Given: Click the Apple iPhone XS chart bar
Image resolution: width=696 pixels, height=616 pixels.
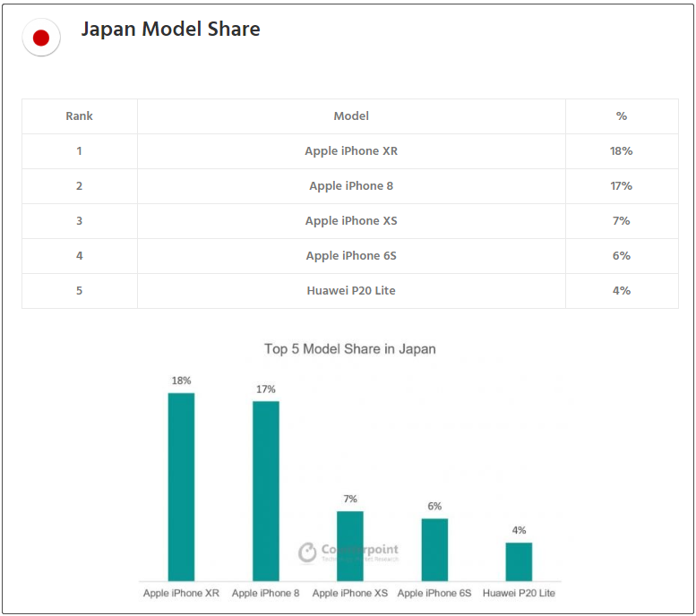Looking at the screenshot, I should coord(350,546).
